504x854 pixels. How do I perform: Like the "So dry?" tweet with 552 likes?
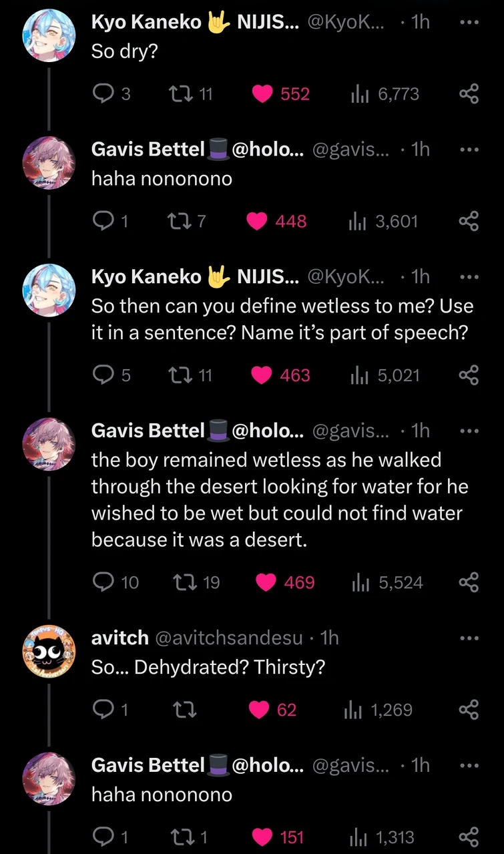263,94
